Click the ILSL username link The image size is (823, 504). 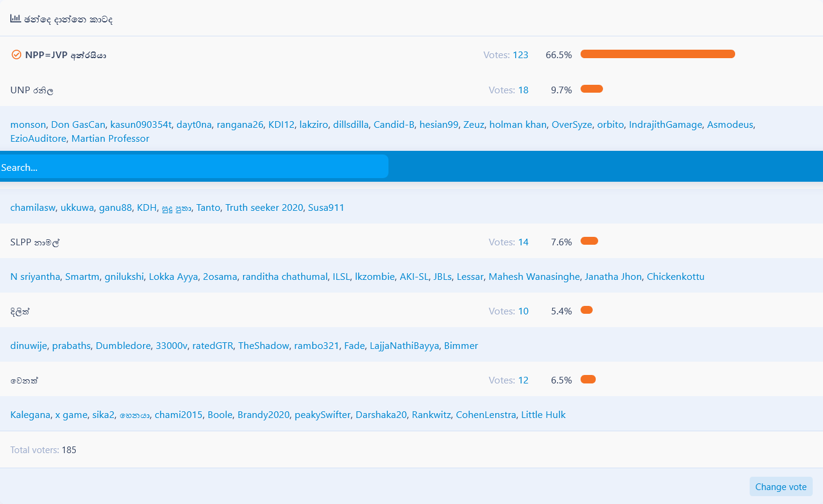(x=341, y=277)
